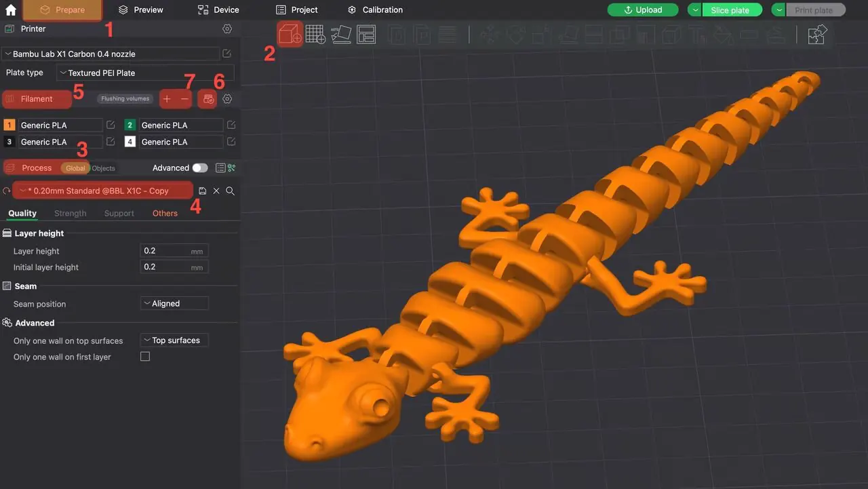Open the Support settings tab
Viewport: 868px width, 489px height.
coord(119,213)
